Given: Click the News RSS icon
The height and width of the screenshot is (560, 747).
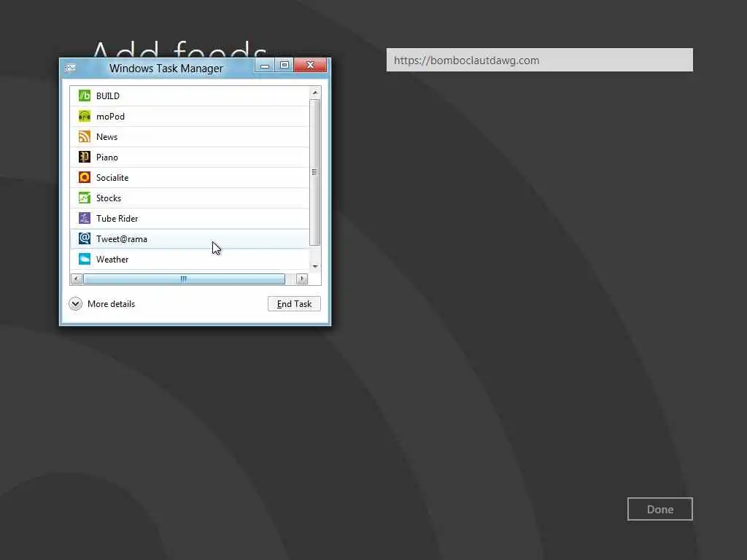Looking at the screenshot, I should [x=85, y=136].
